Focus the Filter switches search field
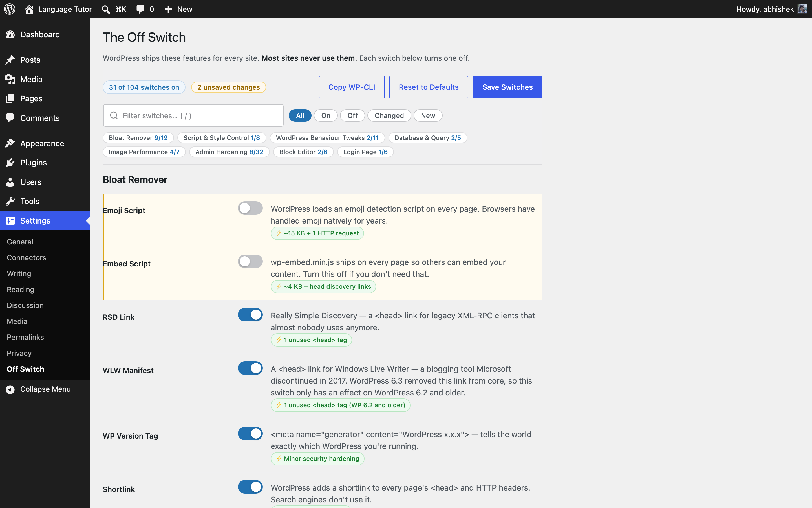The image size is (812, 508). 193,116
